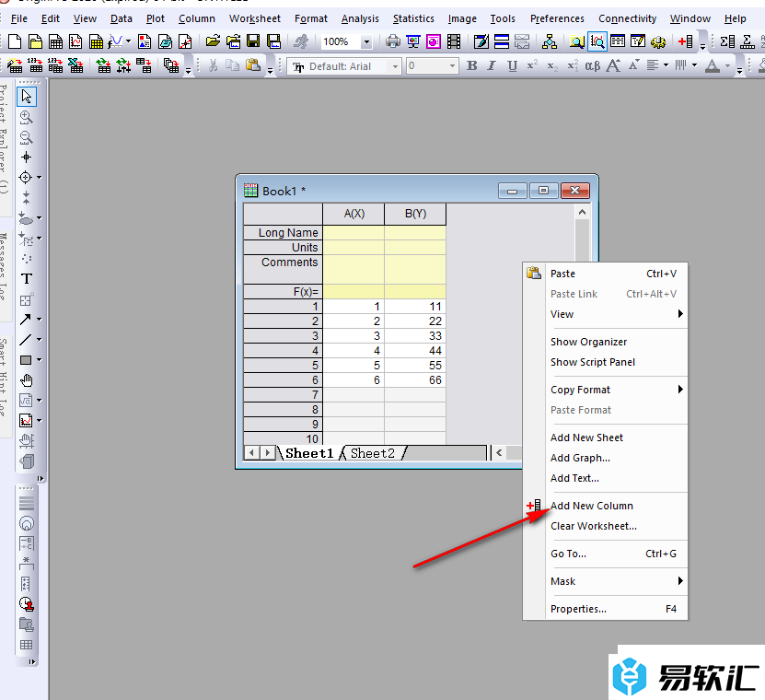Click the film strip video icon

[x=454, y=41]
